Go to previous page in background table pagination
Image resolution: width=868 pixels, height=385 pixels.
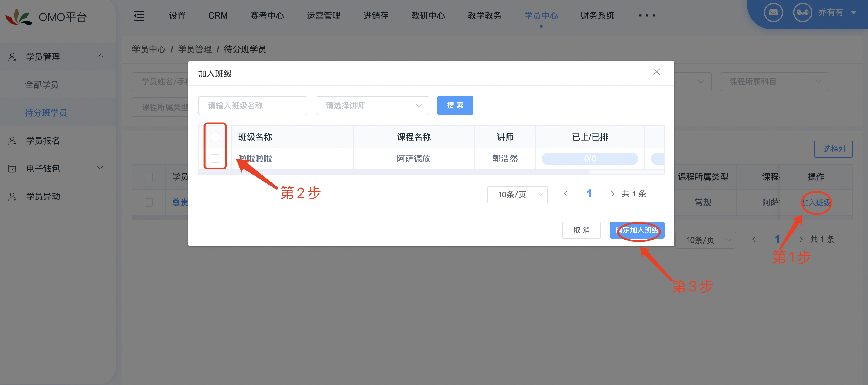754,240
